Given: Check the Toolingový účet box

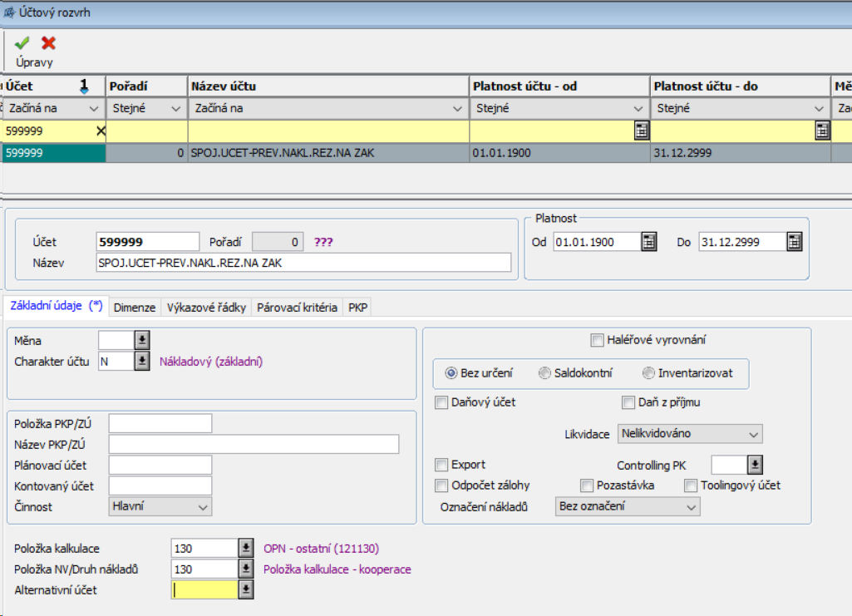Looking at the screenshot, I should [x=691, y=485].
